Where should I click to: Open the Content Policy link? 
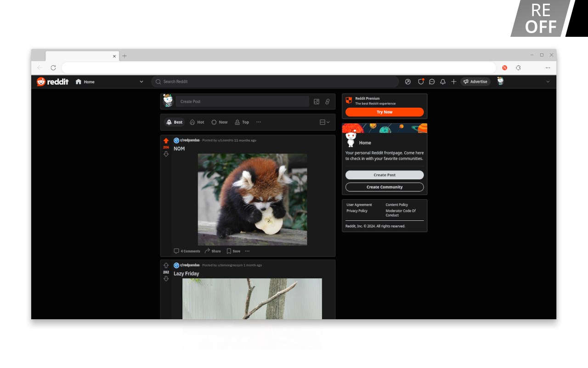(397, 205)
